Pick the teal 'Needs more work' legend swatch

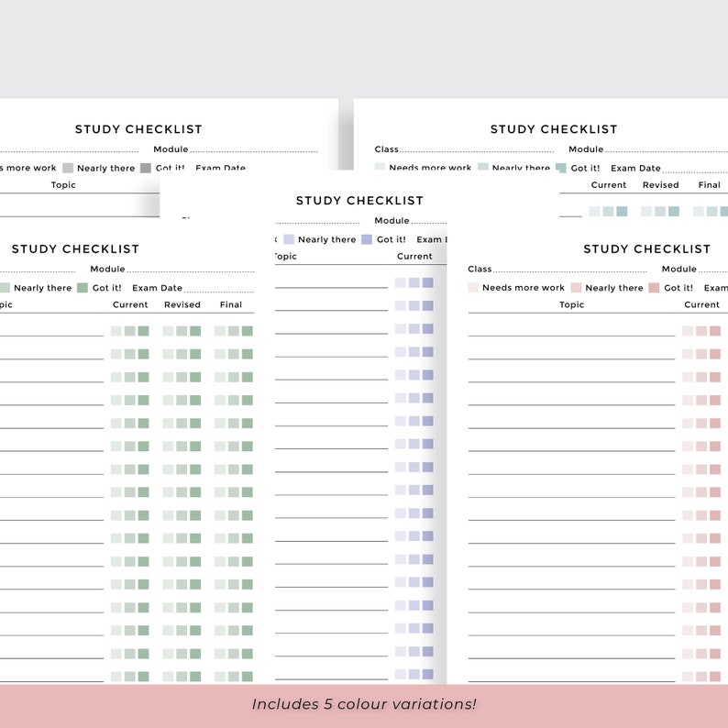380,166
